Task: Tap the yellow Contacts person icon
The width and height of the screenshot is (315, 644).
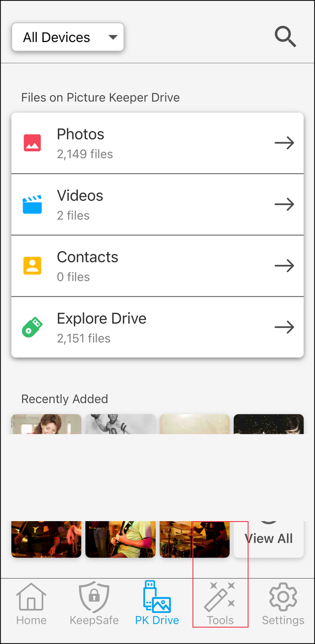Action: point(32,266)
